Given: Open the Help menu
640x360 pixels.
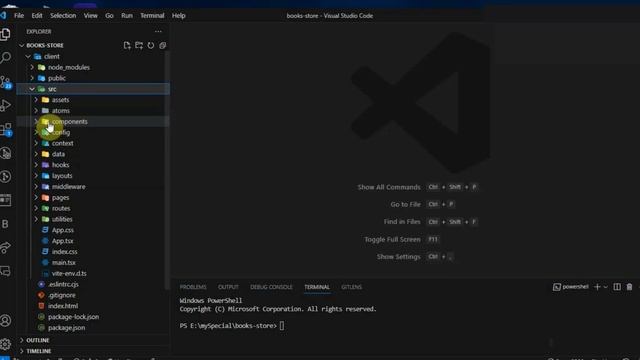Looking at the screenshot, I should pos(178,16).
